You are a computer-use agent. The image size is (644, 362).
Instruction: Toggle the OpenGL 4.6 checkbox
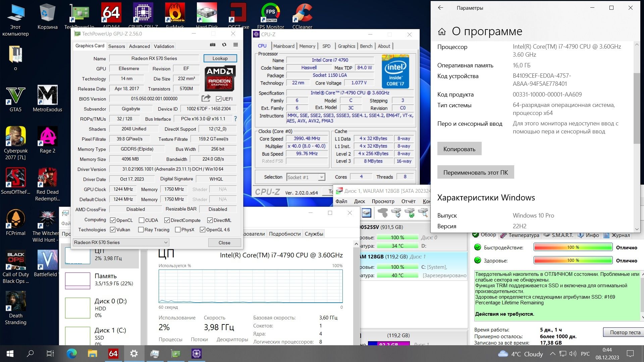click(202, 230)
